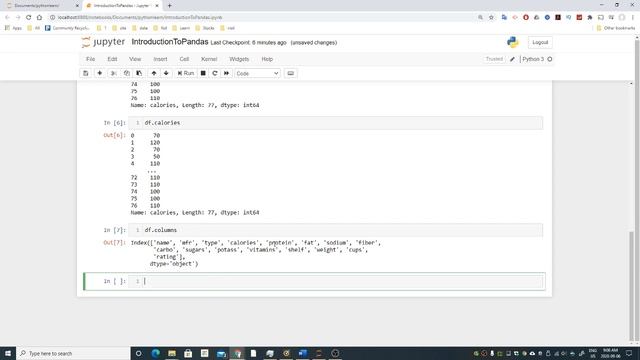Click the Trusted notebook indicator
The image size is (640, 360).
[494, 59]
